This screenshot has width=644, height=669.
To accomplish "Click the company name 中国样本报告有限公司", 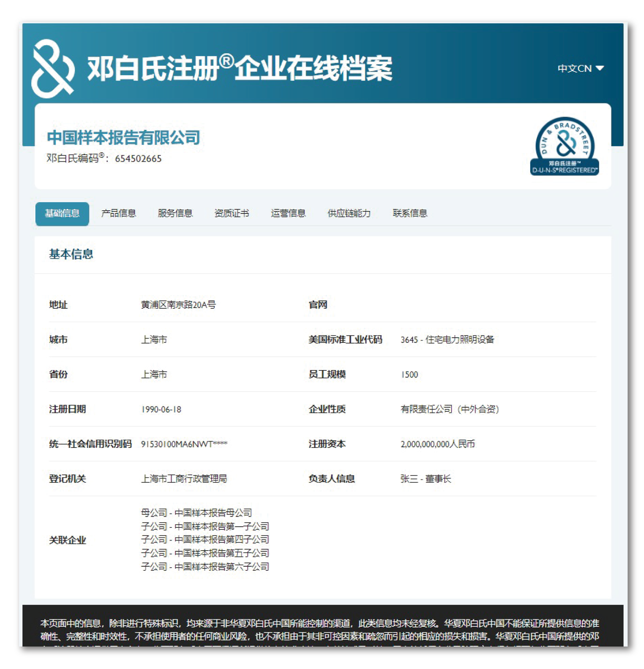I will click(x=123, y=138).
